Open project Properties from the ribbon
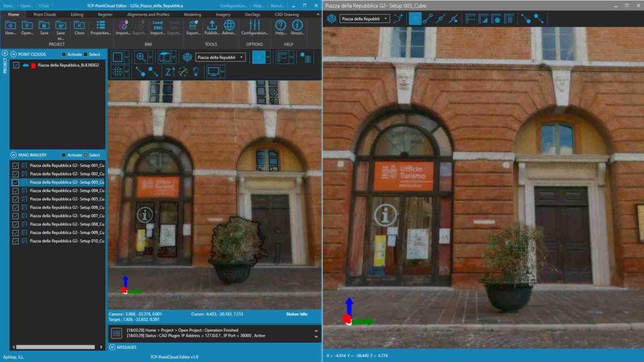Screen dimensions: 644x362 pos(100,28)
